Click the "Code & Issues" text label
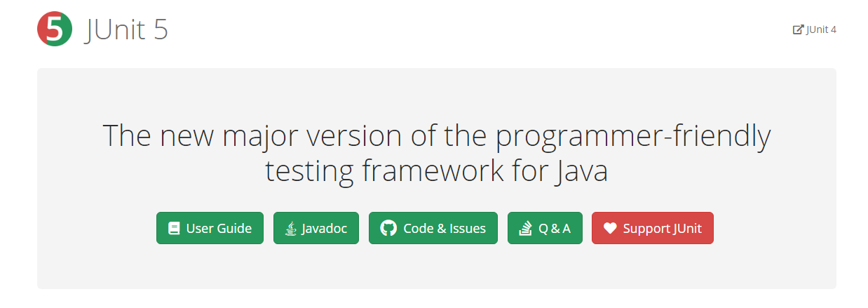Screen dimensions: 868x308 coord(445,228)
